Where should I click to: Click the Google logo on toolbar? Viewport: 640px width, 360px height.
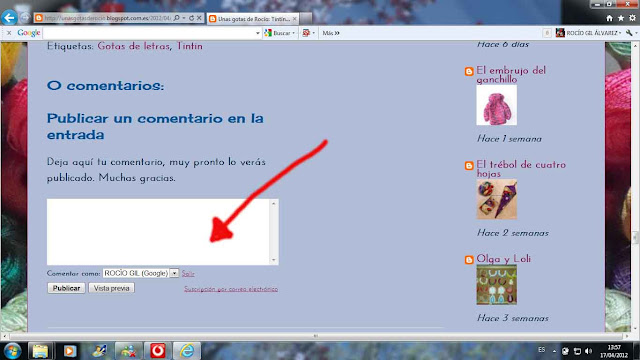29,33
